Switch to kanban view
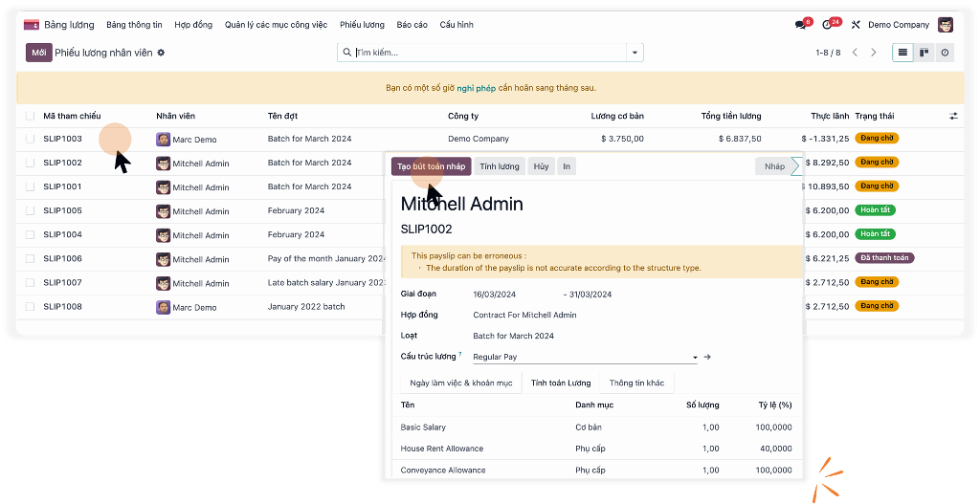This screenshot has width=980, height=504. point(924,53)
